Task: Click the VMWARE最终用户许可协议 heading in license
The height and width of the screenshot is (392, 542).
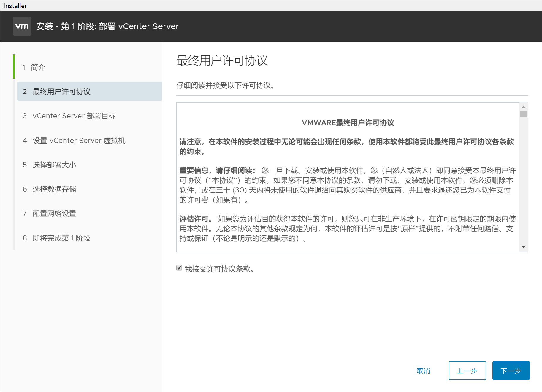Action: point(348,123)
